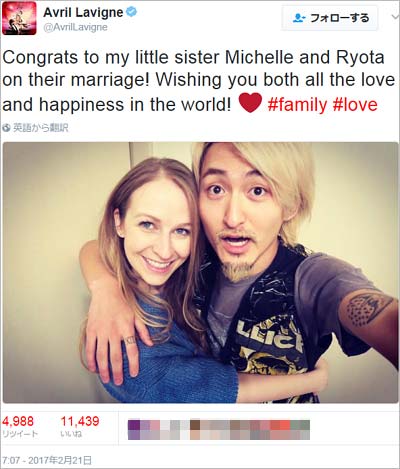The height and width of the screenshot is (469, 400).
Task: Click the add-person icon in follow button
Action: [299, 18]
